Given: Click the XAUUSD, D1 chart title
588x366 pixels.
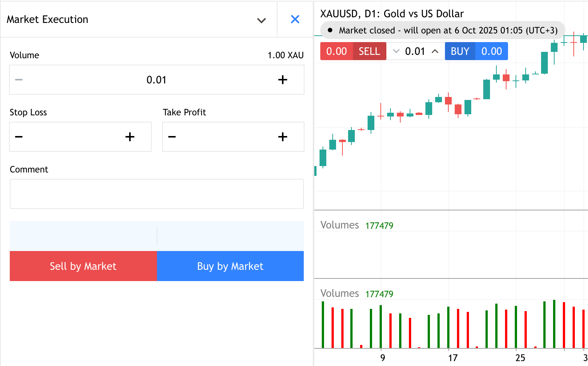Looking at the screenshot, I should point(392,14).
